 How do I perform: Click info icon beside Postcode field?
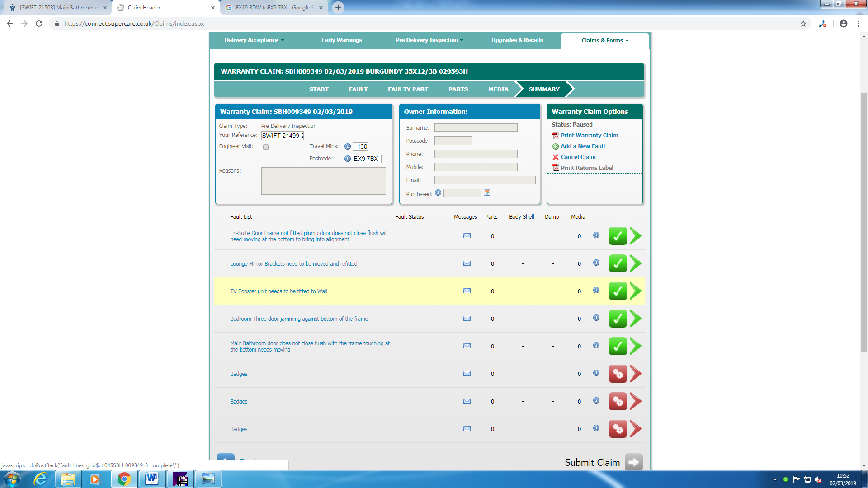coord(347,159)
